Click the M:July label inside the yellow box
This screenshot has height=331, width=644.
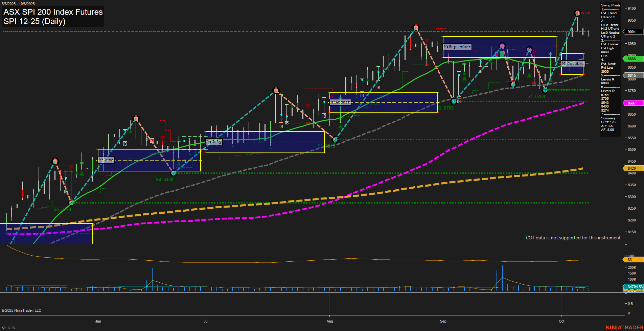pos(214,142)
